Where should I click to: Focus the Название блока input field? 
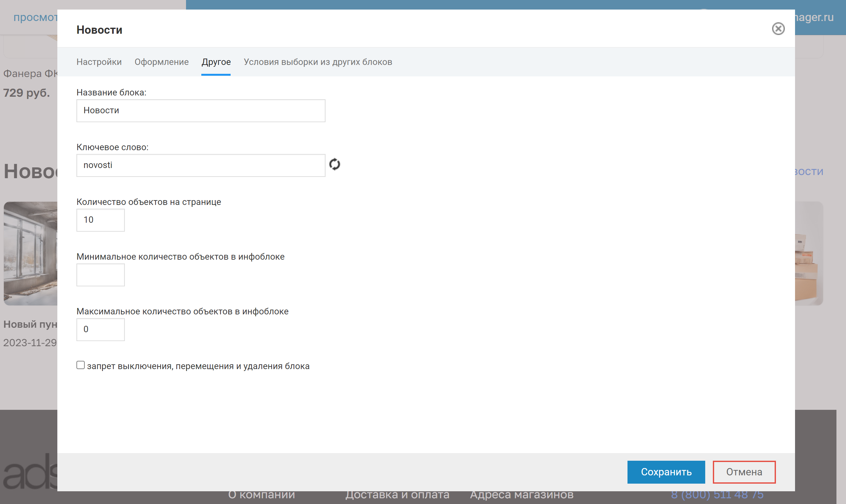[201, 111]
